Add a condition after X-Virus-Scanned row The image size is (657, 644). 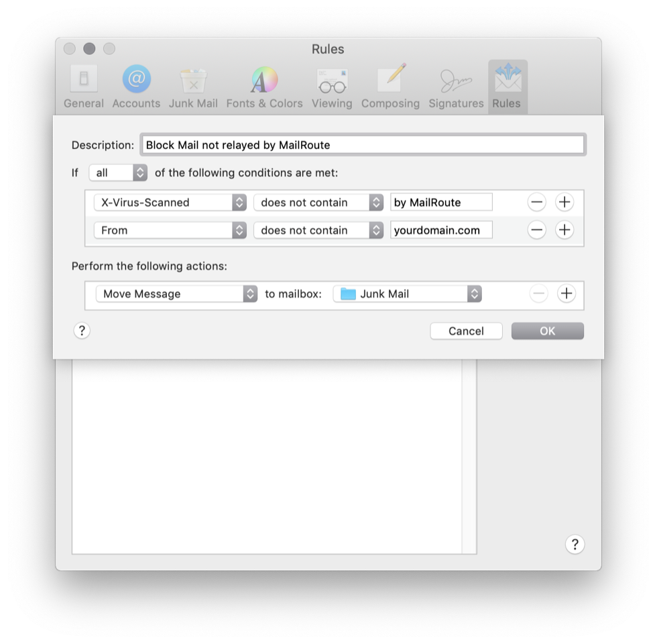pos(564,202)
